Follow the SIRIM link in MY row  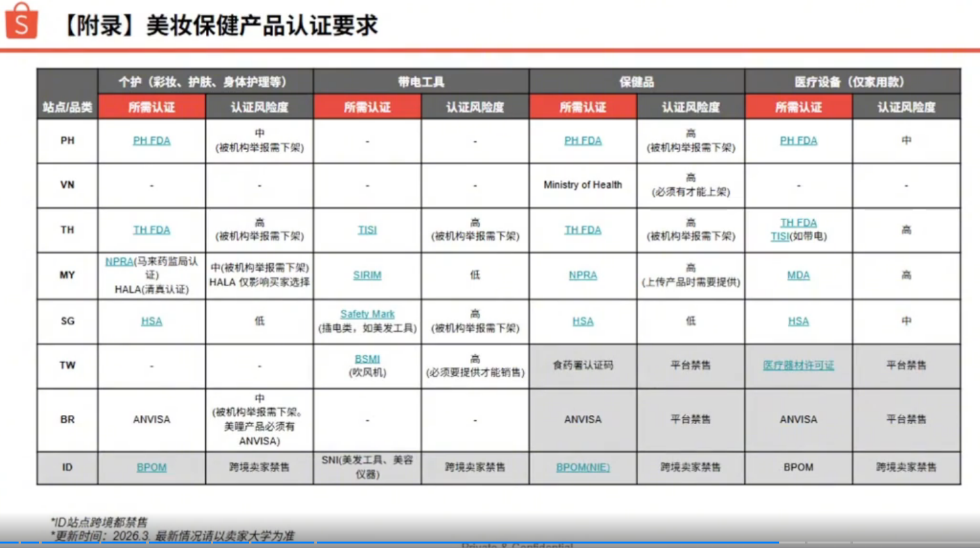coord(367,275)
